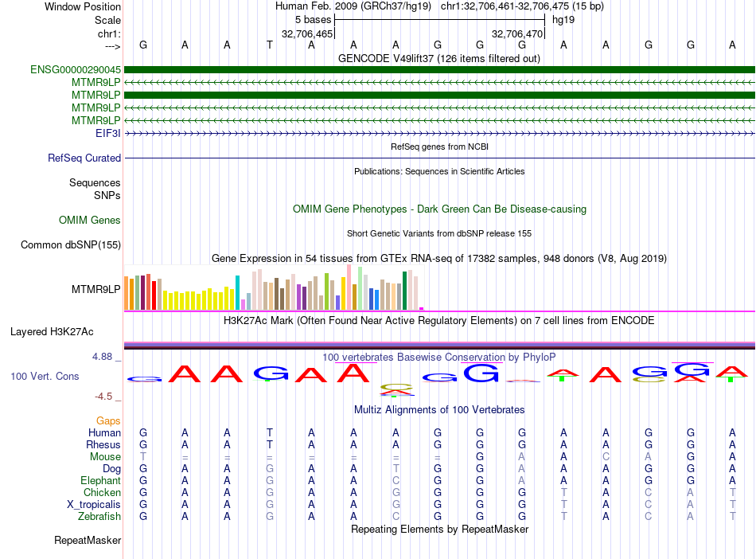Select the Chicken alignment row label
This screenshot has width=756, height=559.
102,492
